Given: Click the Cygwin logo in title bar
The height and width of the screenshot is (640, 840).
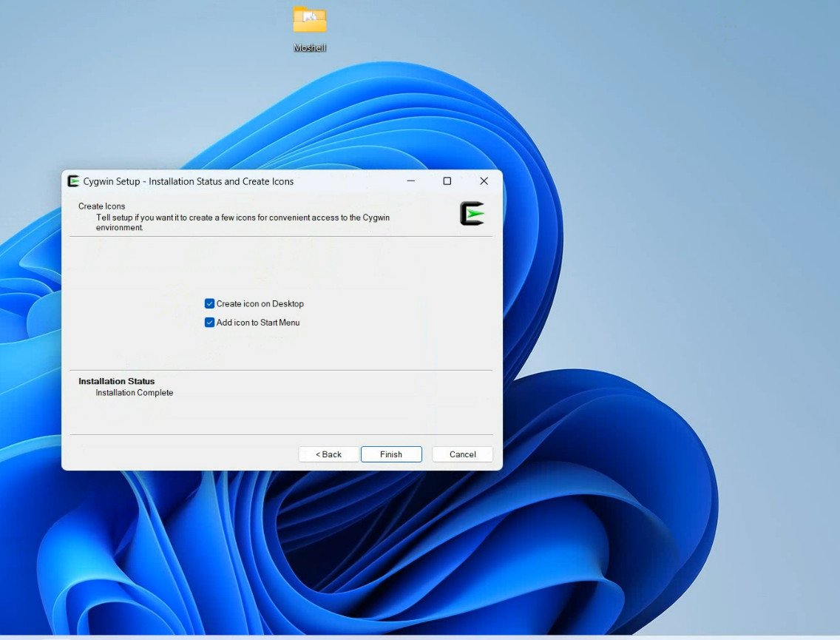Looking at the screenshot, I should click(x=73, y=181).
